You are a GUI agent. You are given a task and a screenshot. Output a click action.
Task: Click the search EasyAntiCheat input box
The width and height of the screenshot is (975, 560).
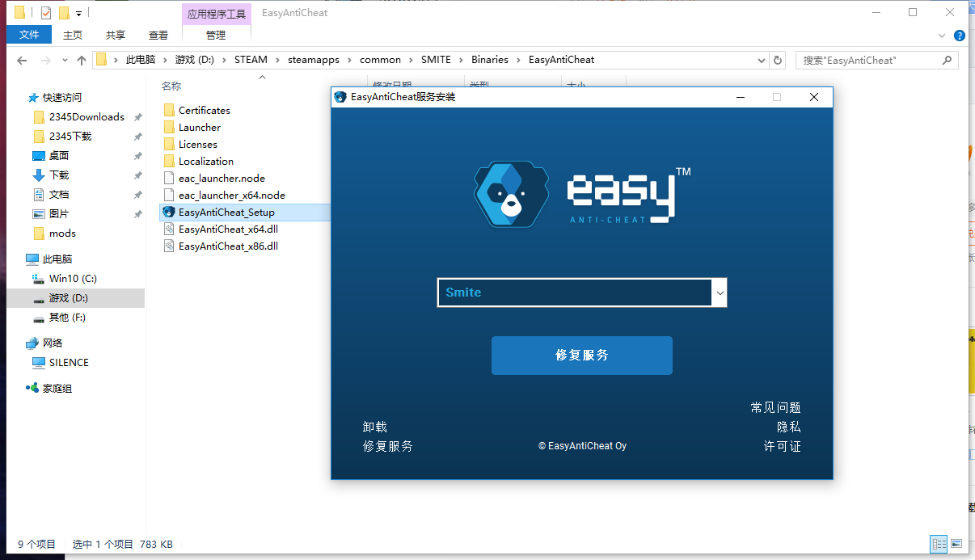pos(868,60)
